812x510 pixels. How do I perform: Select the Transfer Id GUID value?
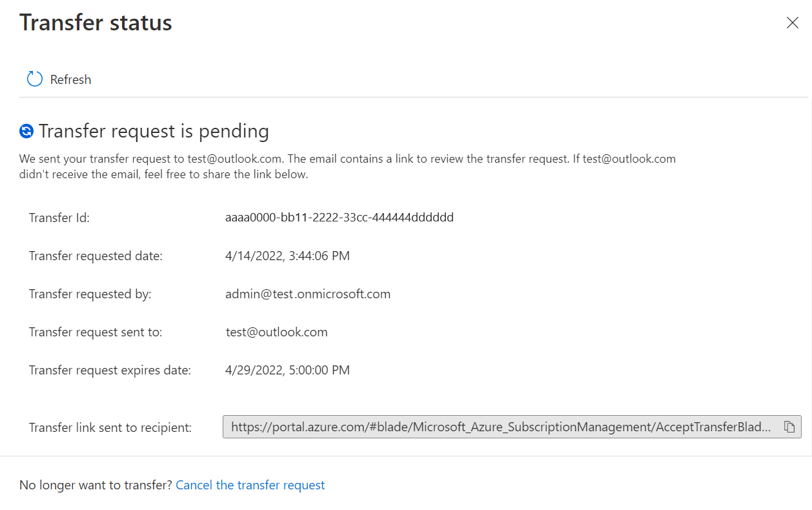tap(340, 218)
